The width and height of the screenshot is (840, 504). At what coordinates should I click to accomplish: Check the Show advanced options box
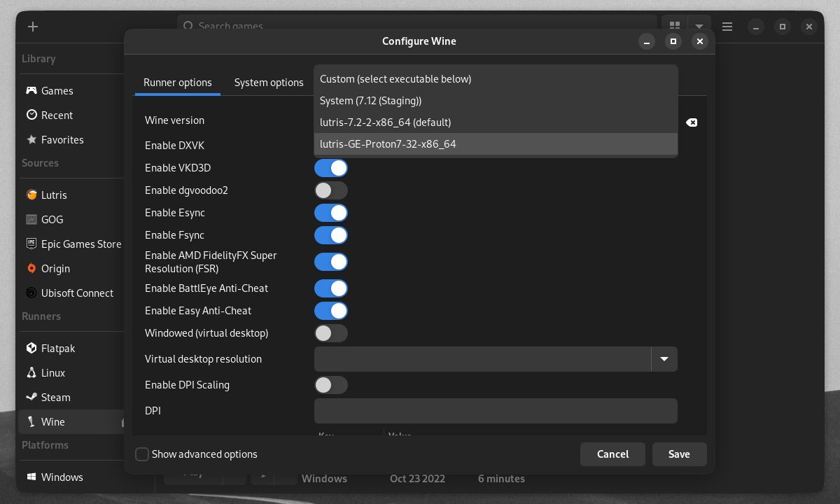tap(142, 454)
